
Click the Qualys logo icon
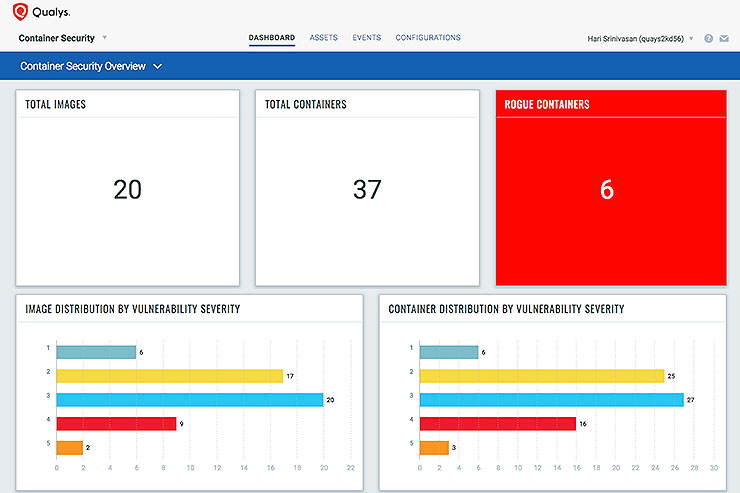(19, 12)
